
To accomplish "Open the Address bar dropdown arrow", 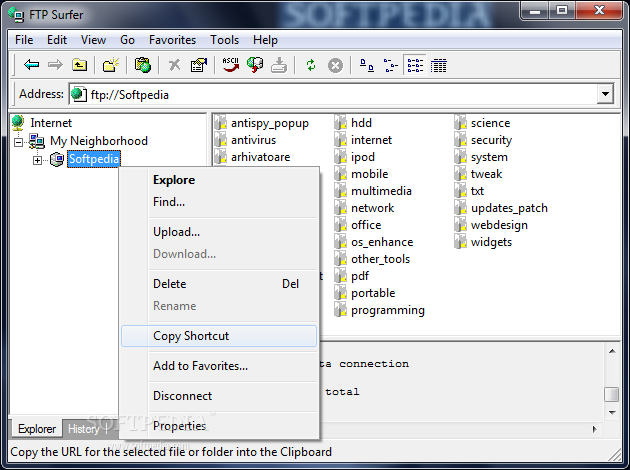I will coord(605,94).
